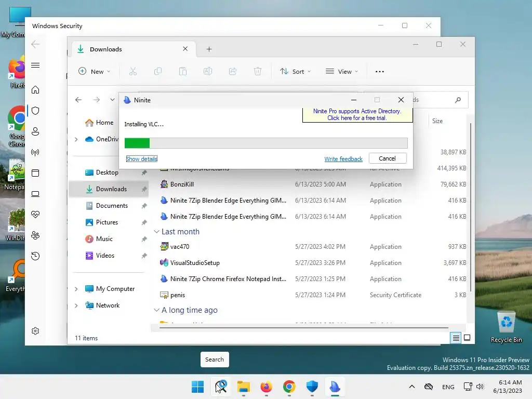532x399 pixels.
Task: Open the Sort dropdown
Action: tap(295, 71)
